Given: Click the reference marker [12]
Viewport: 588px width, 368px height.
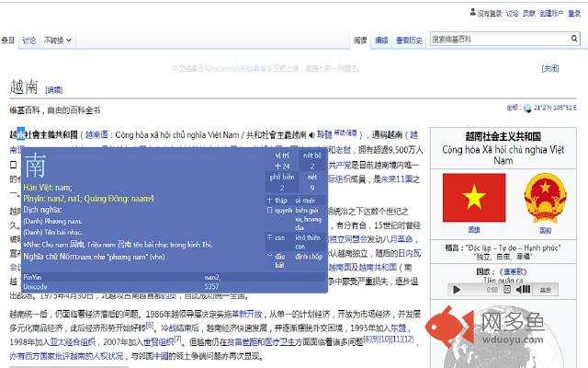Looking at the screenshot, I should click(x=407, y=339).
